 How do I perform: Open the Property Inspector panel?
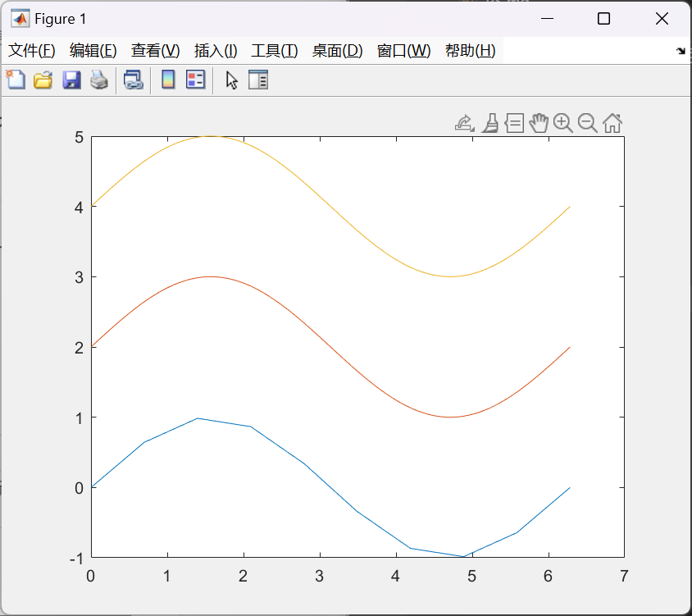tap(258, 80)
